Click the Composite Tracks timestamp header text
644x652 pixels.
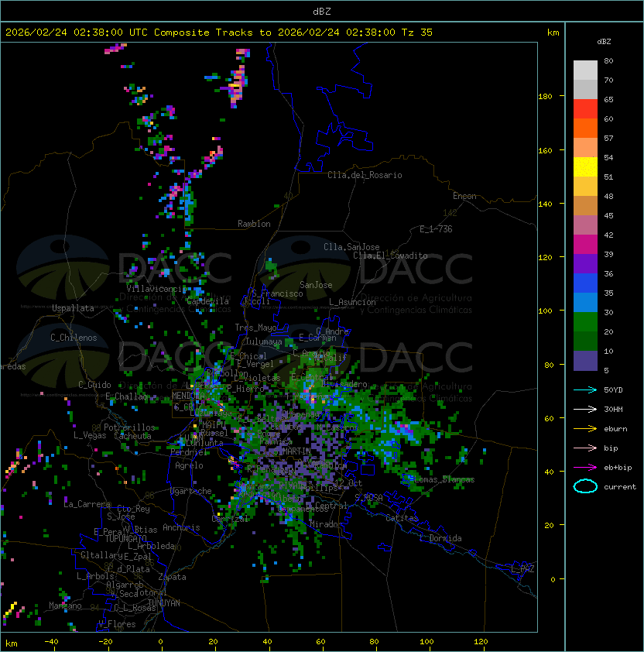(x=219, y=33)
